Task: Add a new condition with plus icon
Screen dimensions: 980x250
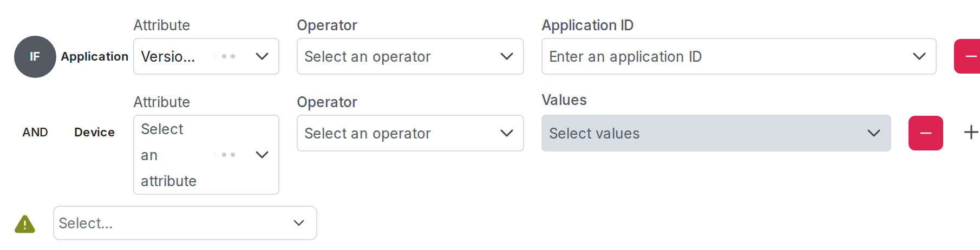Action: [x=971, y=133]
